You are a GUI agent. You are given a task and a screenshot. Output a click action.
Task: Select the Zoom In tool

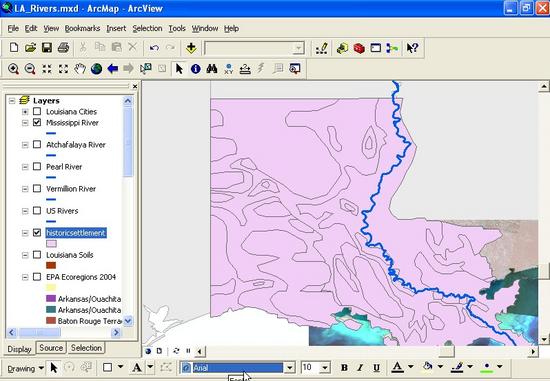[13, 69]
